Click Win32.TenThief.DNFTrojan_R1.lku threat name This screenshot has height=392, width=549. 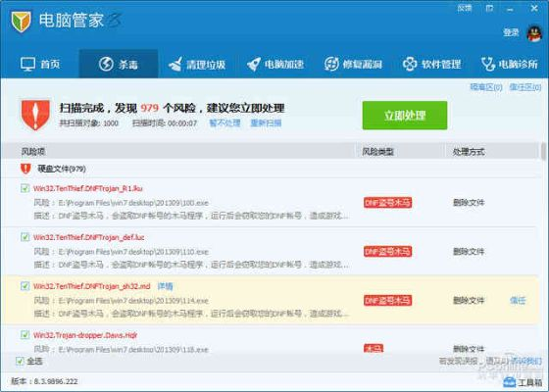88,188
